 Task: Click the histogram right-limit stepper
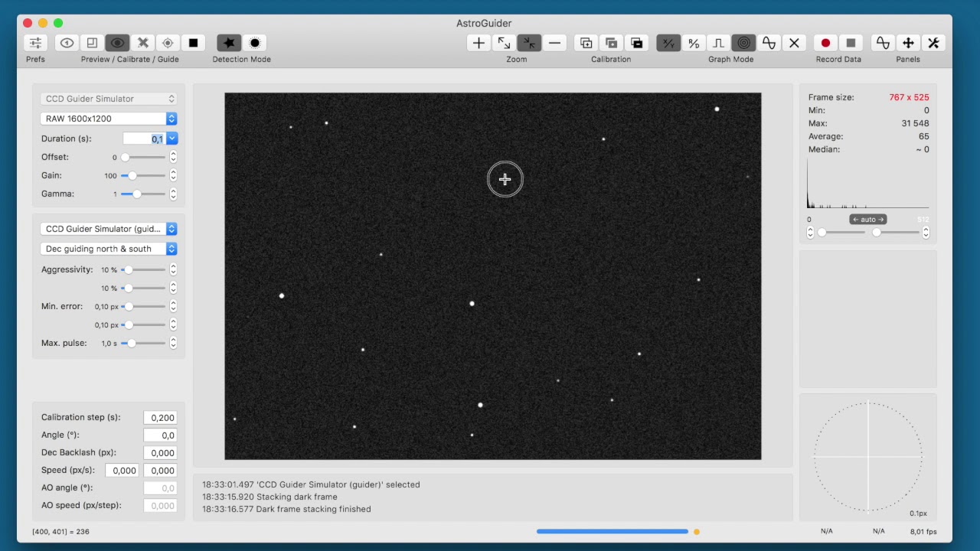pyautogui.click(x=926, y=232)
